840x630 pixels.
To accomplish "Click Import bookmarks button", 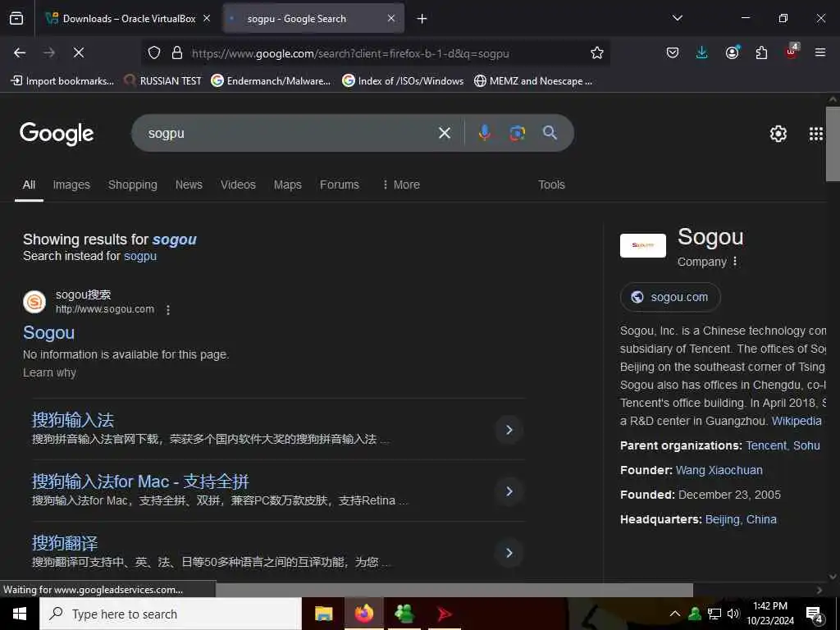I will point(62,81).
